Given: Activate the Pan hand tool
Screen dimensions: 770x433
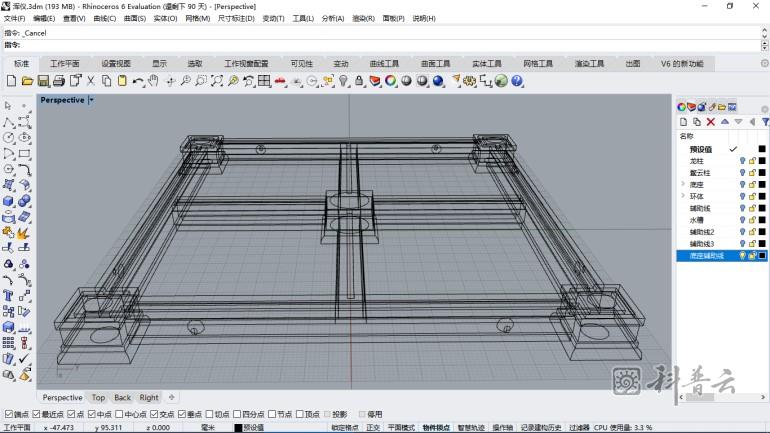Looking at the screenshot, I should tap(153, 81).
